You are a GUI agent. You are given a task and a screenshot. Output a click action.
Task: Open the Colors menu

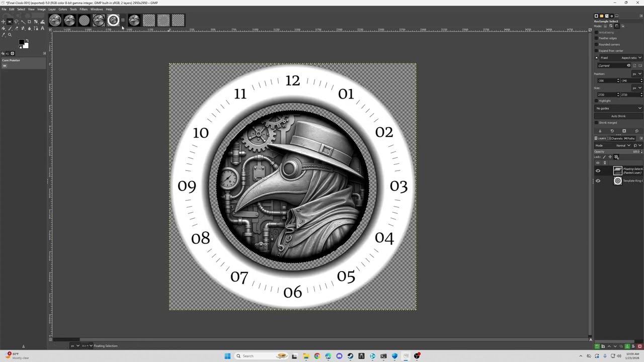[62, 9]
